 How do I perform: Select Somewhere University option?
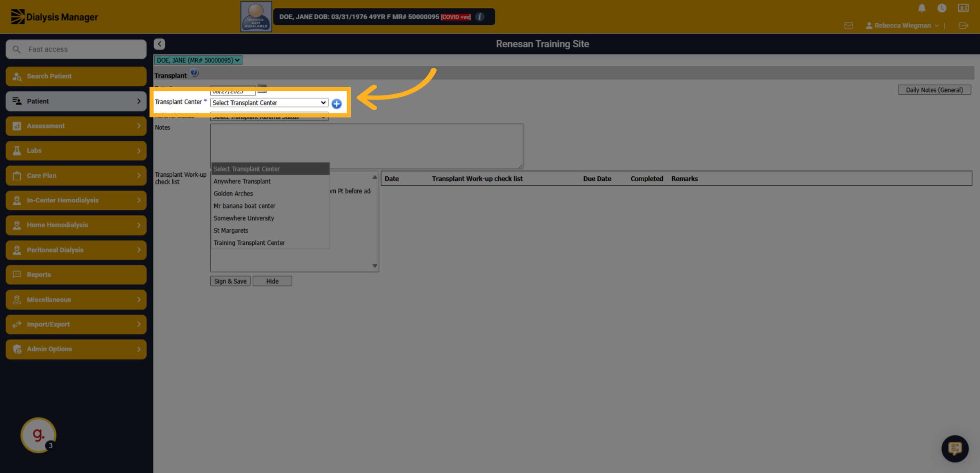click(x=270, y=218)
